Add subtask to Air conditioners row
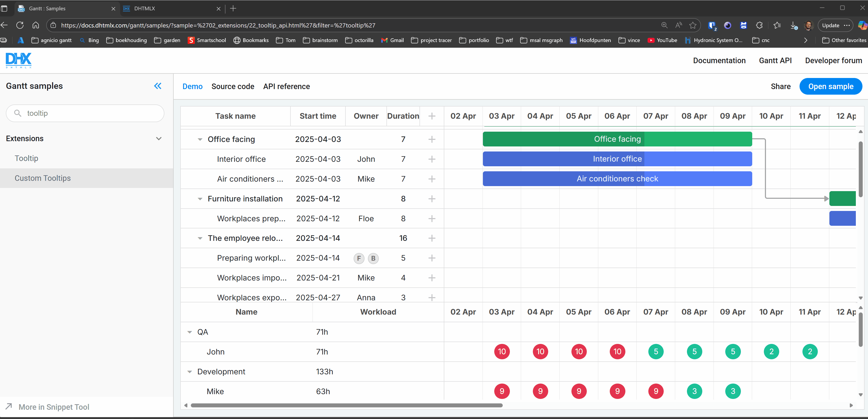The width and height of the screenshot is (868, 419). (x=432, y=179)
